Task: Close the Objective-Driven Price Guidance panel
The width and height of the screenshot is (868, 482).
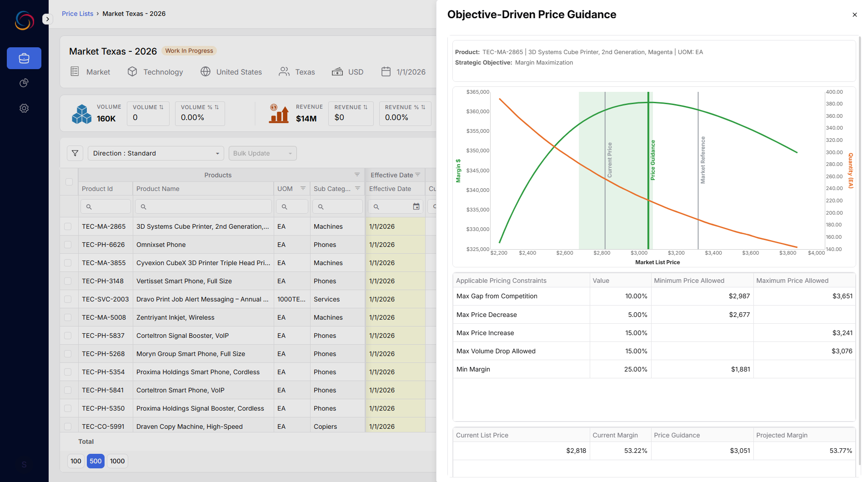Action: tap(855, 15)
